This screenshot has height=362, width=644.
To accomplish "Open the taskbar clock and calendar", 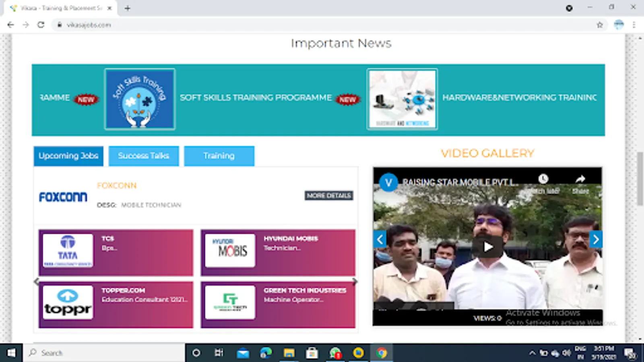I will pyautogui.click(x=603, y=353).
